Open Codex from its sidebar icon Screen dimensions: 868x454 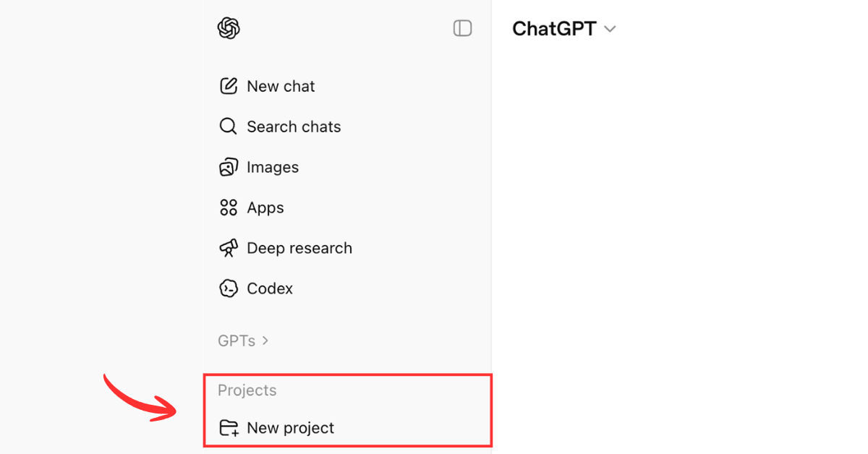click(x=228, y=288)
